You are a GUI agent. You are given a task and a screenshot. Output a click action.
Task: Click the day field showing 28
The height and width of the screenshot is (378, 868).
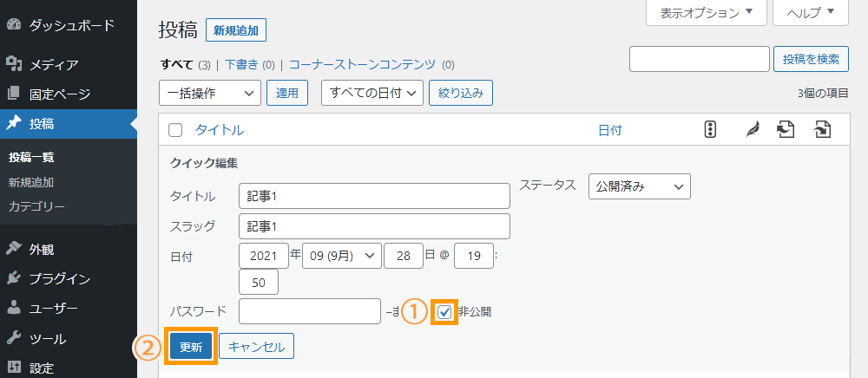click(404, 256)
